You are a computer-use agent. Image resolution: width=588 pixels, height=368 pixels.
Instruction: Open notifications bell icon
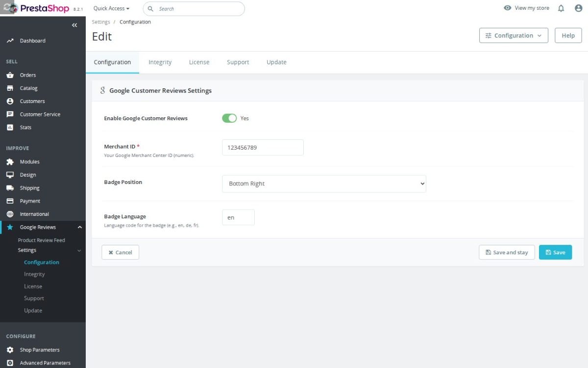[x=561, y=8]
